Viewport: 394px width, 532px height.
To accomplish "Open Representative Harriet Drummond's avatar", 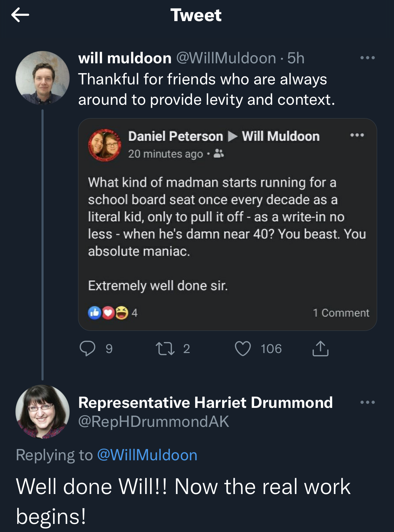I will [x=43, y=411].
